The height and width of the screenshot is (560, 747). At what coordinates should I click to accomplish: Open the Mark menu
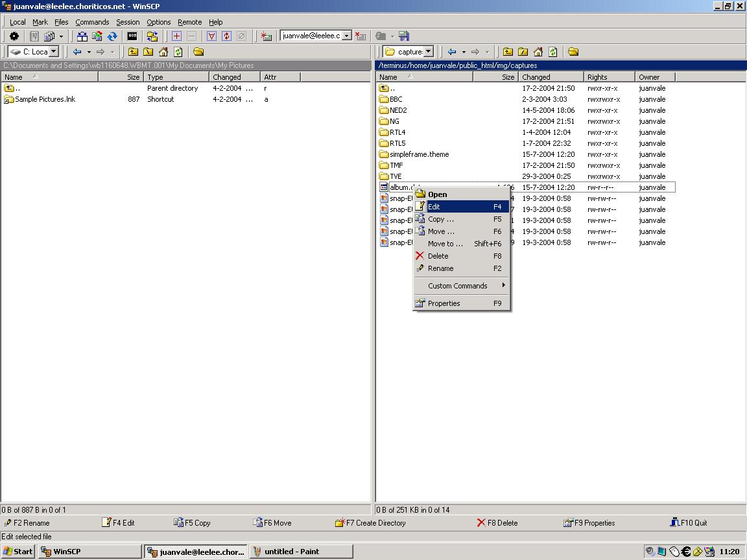click(x=40, y=22)
